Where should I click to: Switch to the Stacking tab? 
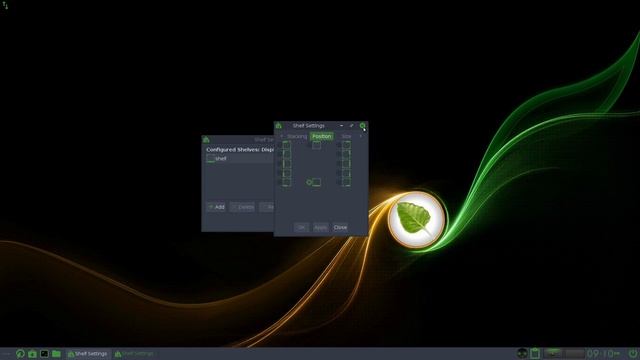pos(297,136)
